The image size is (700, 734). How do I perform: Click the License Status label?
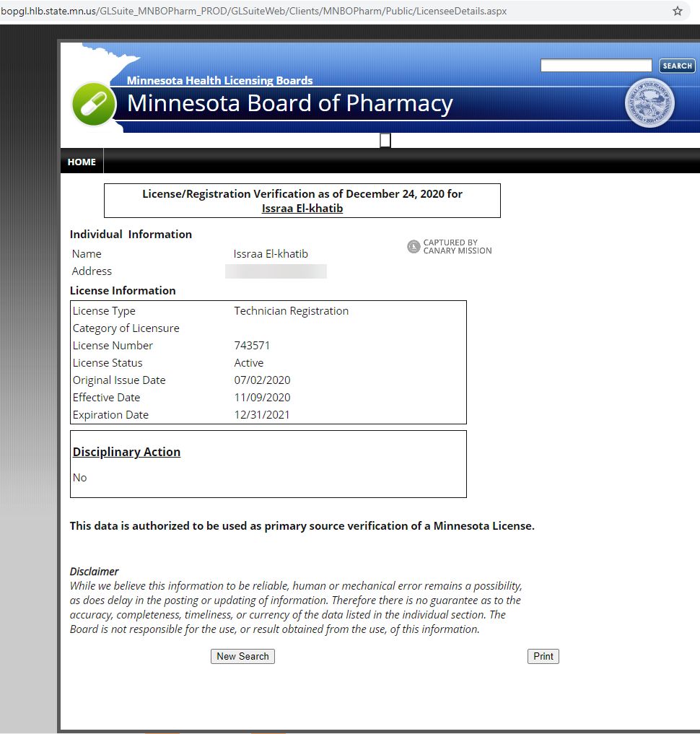[x=108, y=363]
